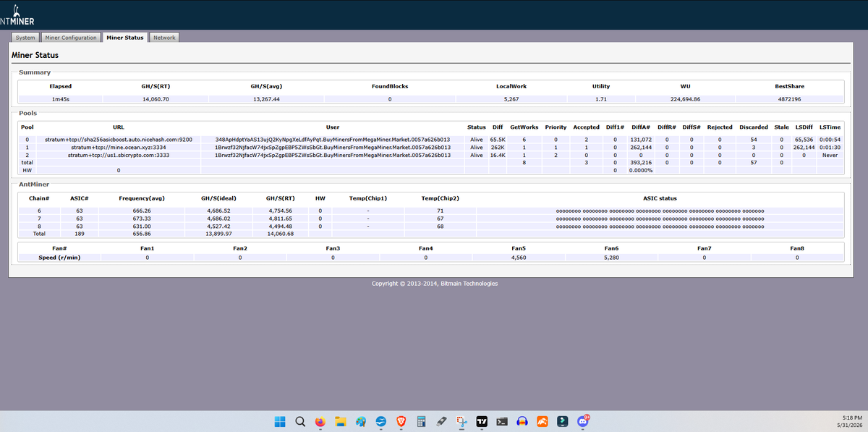This screenshot has height=432, width=868.
Task: Click LocalWork value 5,267
Action: click(x=511, y=99)
